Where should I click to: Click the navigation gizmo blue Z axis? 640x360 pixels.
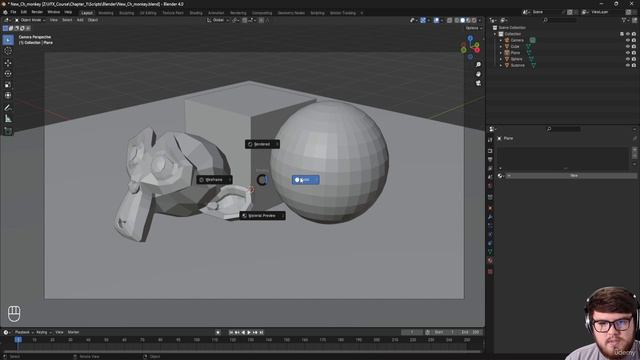click(x=470, y=38)
